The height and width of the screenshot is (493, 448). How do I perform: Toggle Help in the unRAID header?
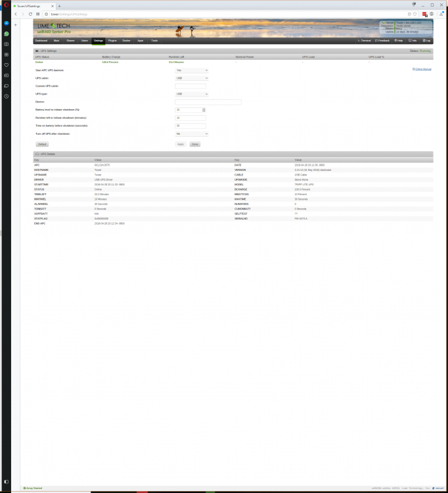[398, 41]
